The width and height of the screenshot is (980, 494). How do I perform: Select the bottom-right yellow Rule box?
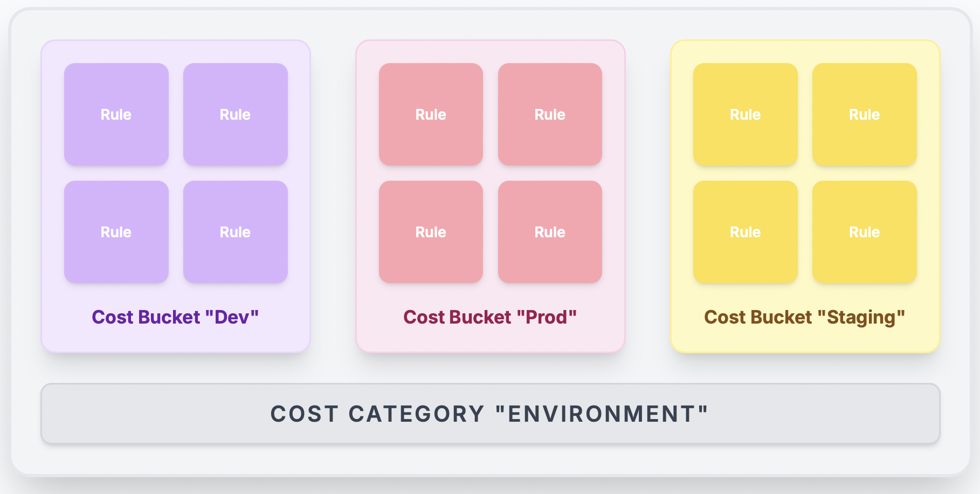[864, 232]
